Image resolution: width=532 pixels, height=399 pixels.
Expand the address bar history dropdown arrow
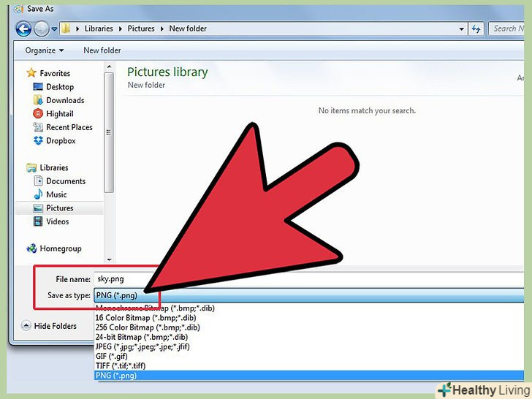point(461,29)
